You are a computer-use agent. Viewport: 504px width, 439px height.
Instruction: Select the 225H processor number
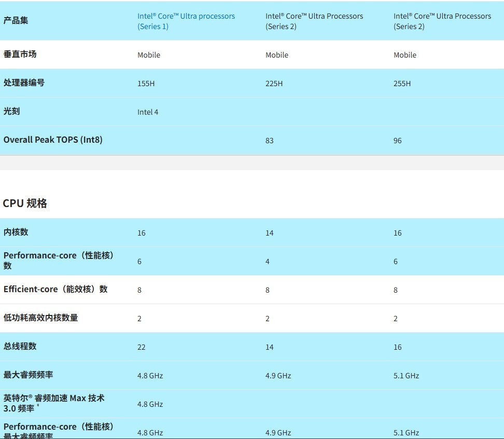click(274, 84)
